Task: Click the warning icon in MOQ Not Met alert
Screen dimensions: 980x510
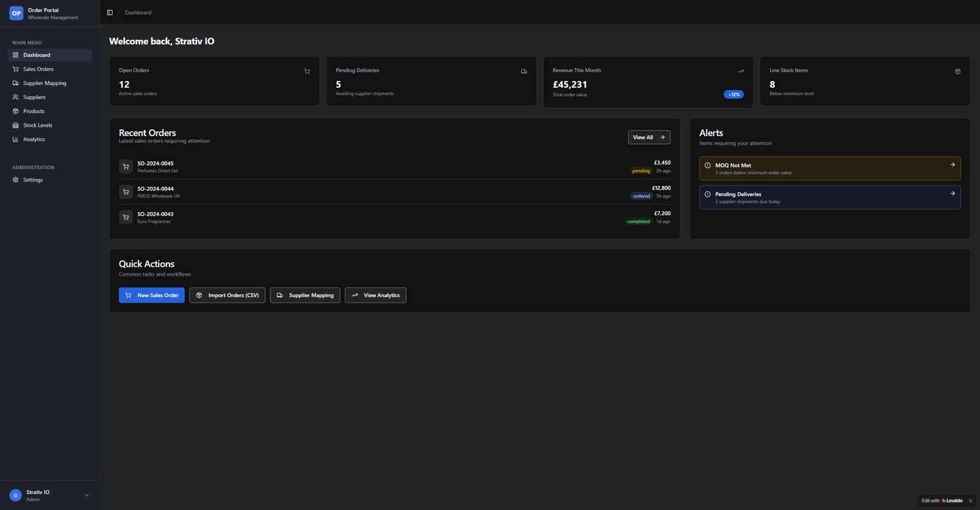Action: (x=707, y=166)
